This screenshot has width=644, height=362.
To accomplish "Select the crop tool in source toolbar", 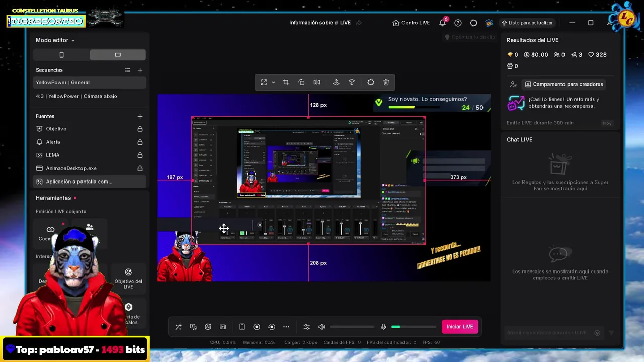I will [286, 82].
